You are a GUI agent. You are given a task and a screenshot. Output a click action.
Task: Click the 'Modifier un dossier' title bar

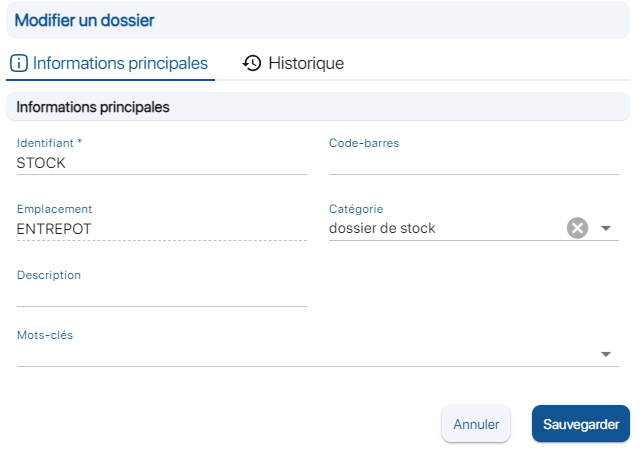pos(85,19)
